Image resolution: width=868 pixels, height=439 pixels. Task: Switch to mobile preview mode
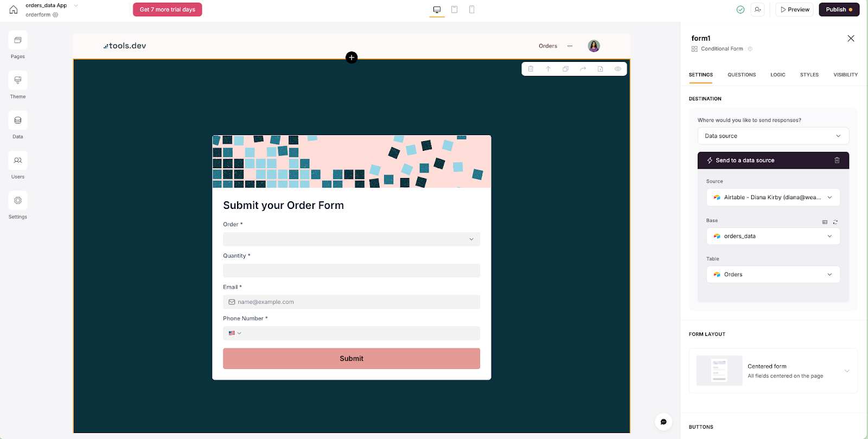coord(472,10)
